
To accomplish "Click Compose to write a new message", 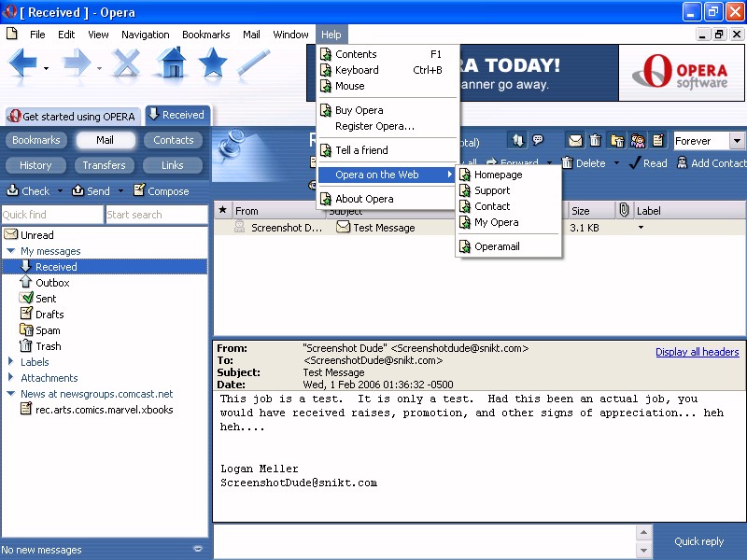I will tap(161, 191).
